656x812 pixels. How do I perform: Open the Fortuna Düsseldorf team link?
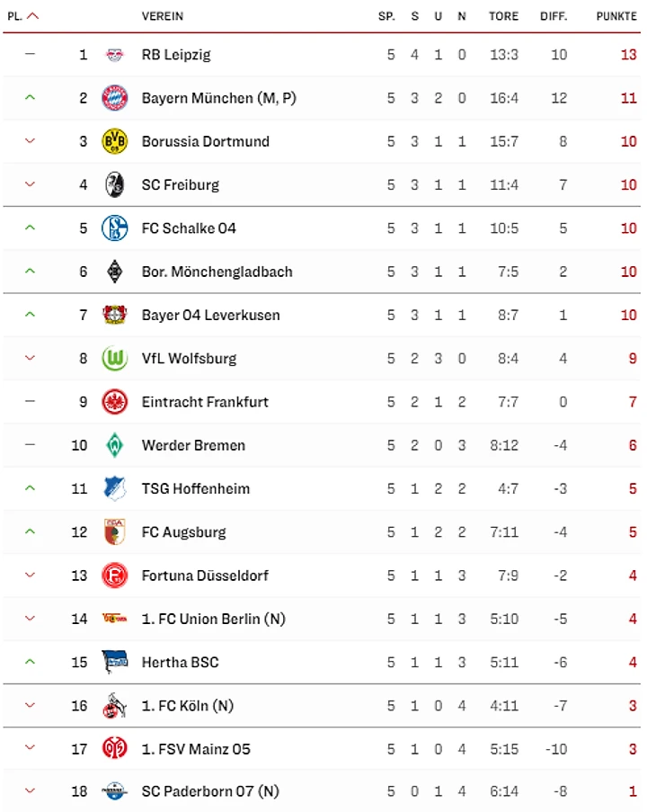pos(205,576)
